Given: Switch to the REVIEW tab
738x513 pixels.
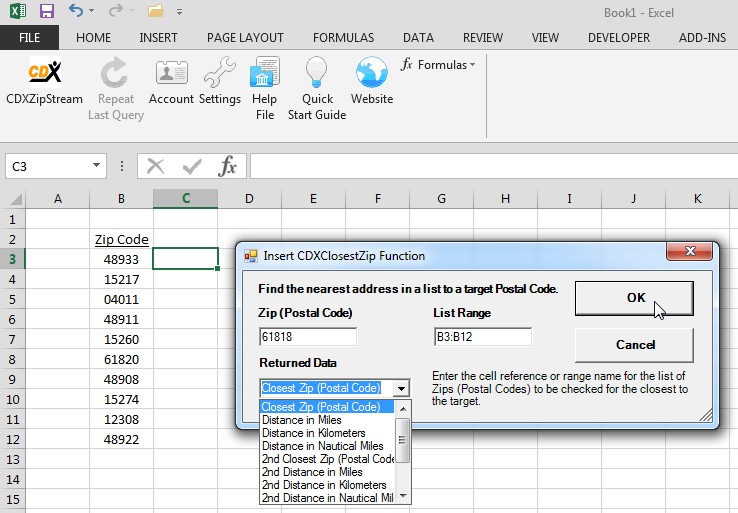Looking at the screenshot, I should click(x=483, y=38).
